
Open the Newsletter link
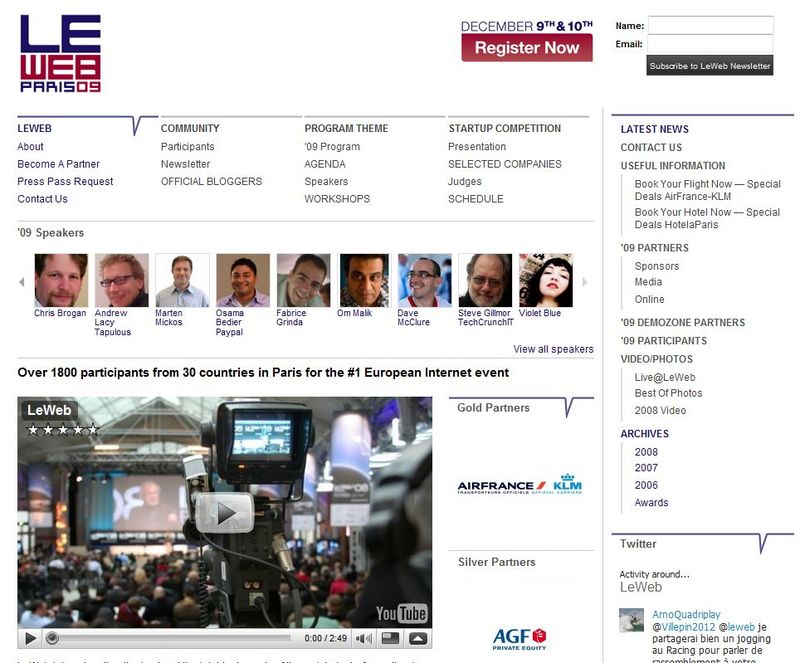tap(185, 164)
